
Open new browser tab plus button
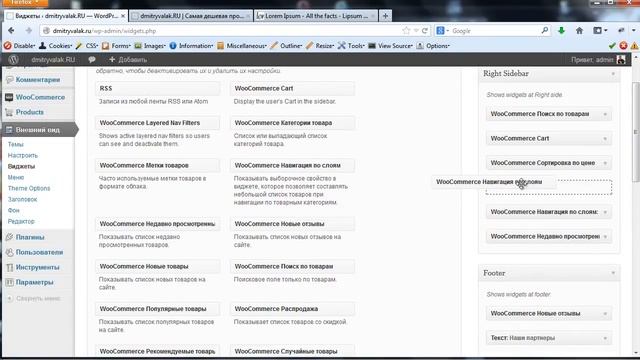[385, 16]
